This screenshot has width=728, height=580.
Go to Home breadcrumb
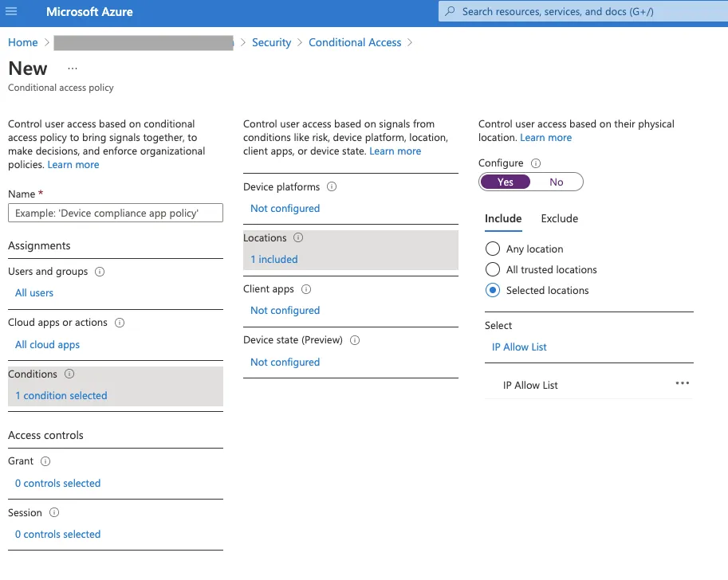(23, 43)
